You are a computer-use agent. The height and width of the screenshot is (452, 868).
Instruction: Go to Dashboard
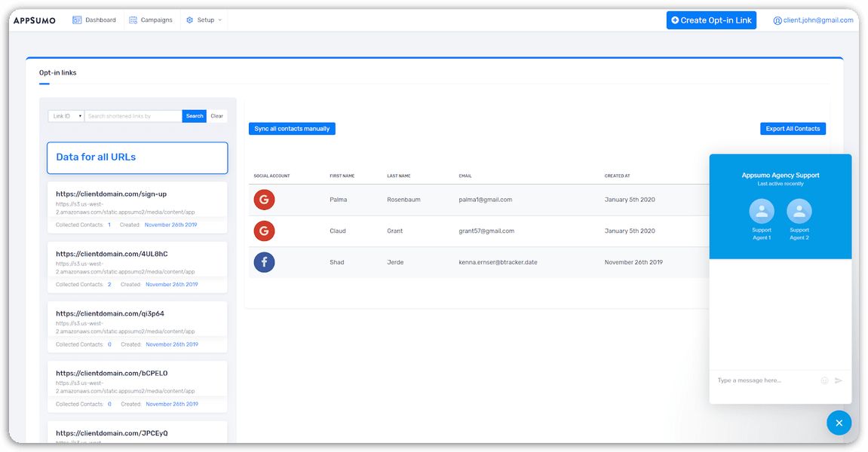94,20
